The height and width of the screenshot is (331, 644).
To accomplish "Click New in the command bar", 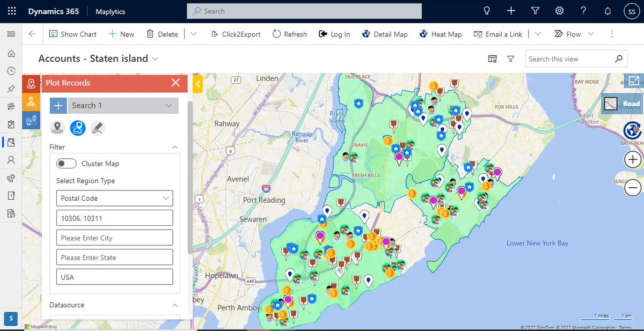I will coord(121,34).
